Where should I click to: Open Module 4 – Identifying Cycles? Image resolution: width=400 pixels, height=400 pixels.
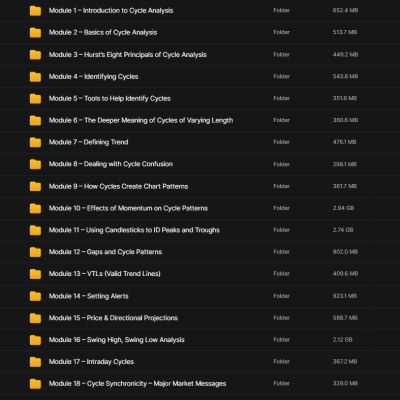pyautogui.click(x=94, y=77)
